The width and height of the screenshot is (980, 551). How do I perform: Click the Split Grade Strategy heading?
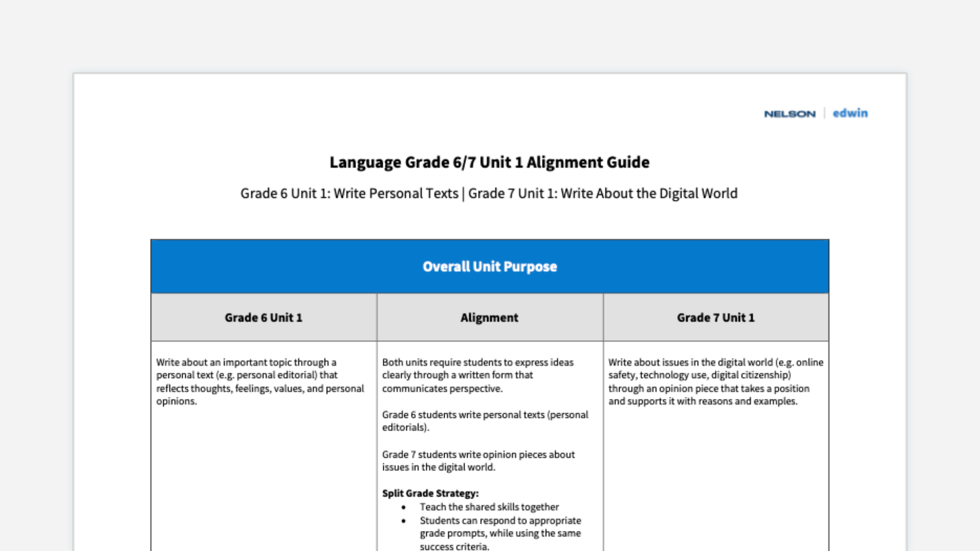pos(430,493)
